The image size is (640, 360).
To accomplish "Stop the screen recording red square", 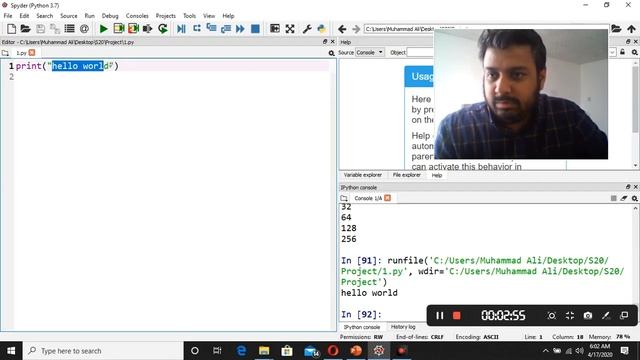I will click(457, 316).
